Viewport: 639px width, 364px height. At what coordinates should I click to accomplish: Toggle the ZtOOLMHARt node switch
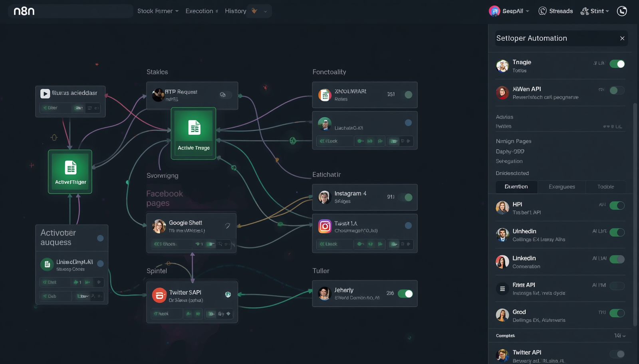click(x=408, y=95)
